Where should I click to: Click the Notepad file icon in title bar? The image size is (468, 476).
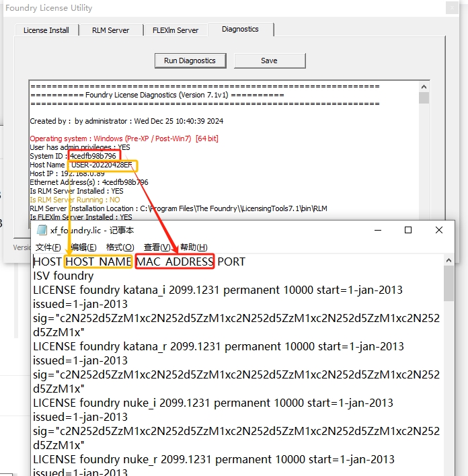(x=42, y=230)
